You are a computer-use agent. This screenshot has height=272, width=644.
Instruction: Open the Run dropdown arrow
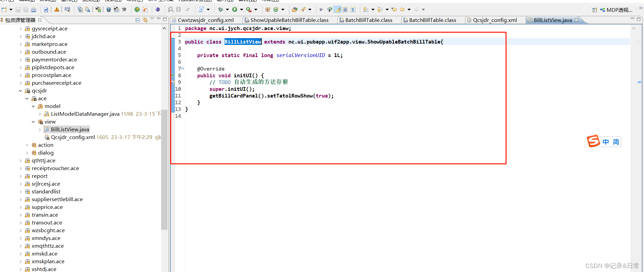click(241, 9)
